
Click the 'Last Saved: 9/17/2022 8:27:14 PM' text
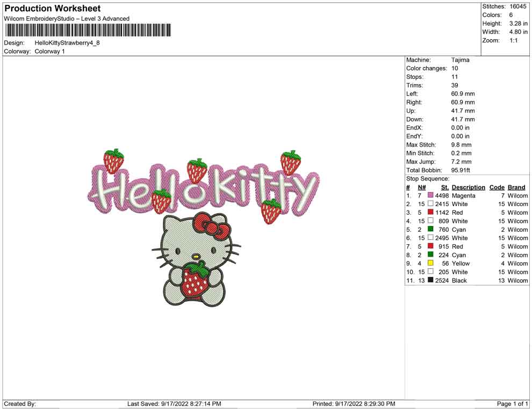[x=175, y=404]
